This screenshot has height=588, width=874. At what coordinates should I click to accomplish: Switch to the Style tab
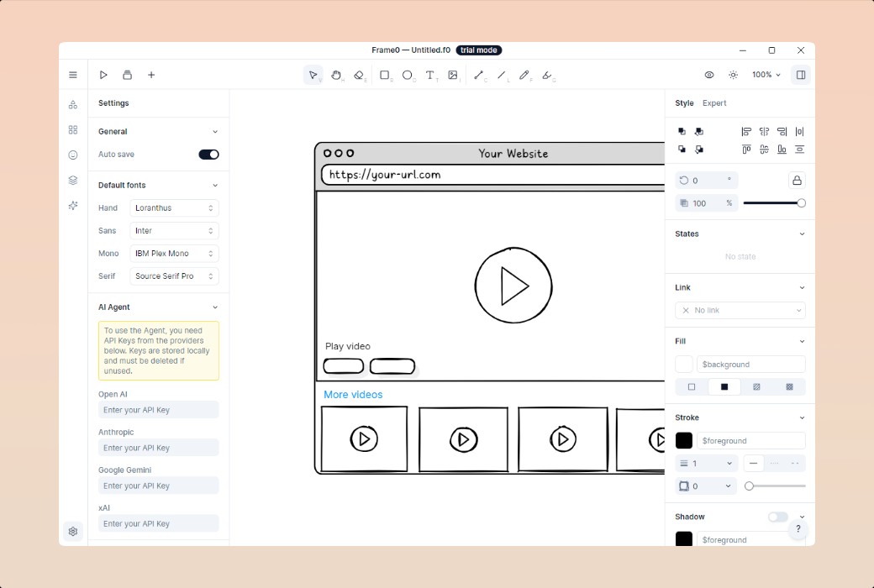(x=684, y=103)
